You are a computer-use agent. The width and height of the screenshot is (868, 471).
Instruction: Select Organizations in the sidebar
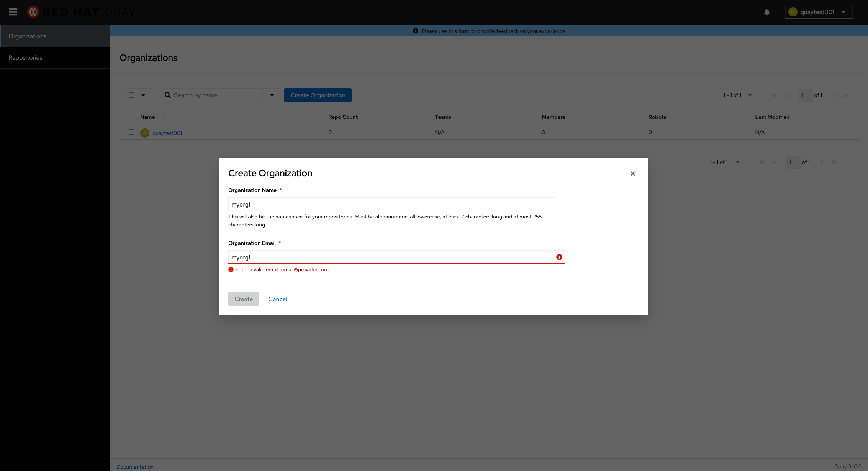(x=27, y=36)
